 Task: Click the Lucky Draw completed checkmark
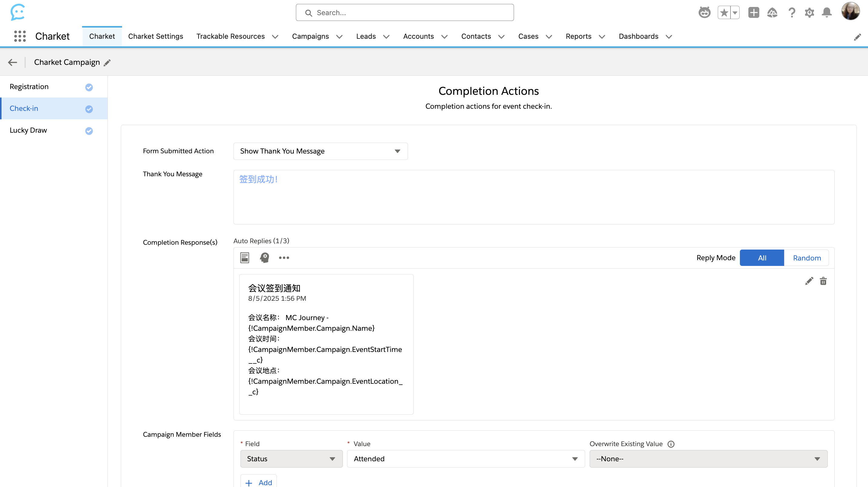point(89,131)
